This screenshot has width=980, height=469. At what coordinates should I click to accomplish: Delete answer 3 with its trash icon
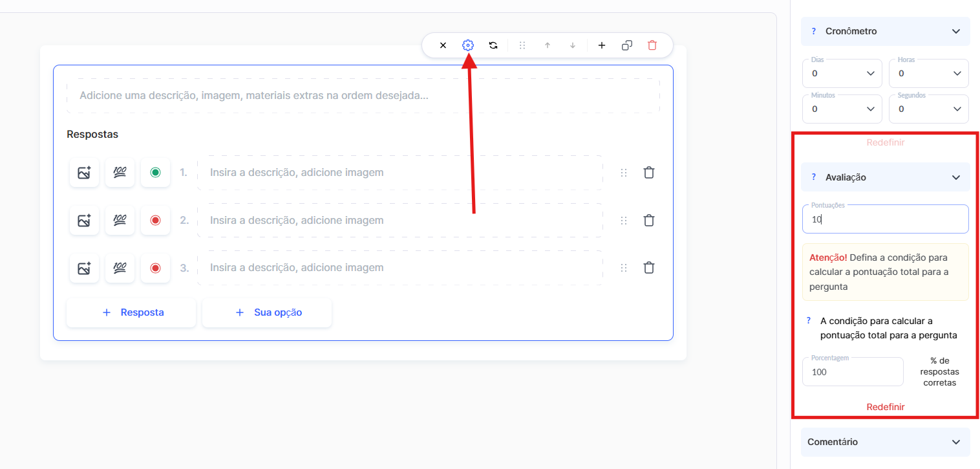pyautogui.click(x=649, y=268)
